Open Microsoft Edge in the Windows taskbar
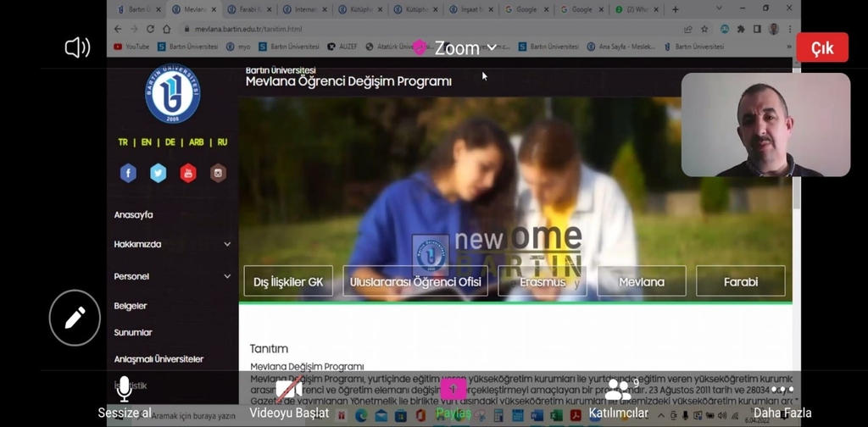This screenshot has width=868, height=427. click(x=361, y=415)
